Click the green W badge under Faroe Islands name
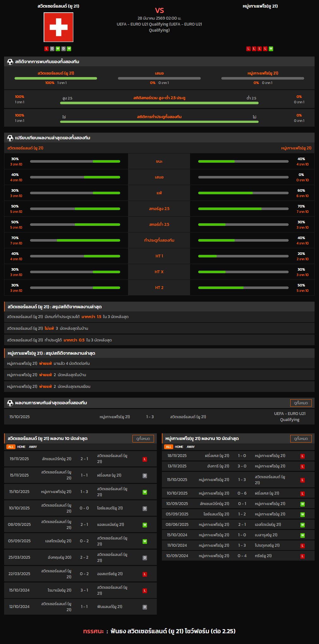 pyautogui.click(x=271, y=49)
